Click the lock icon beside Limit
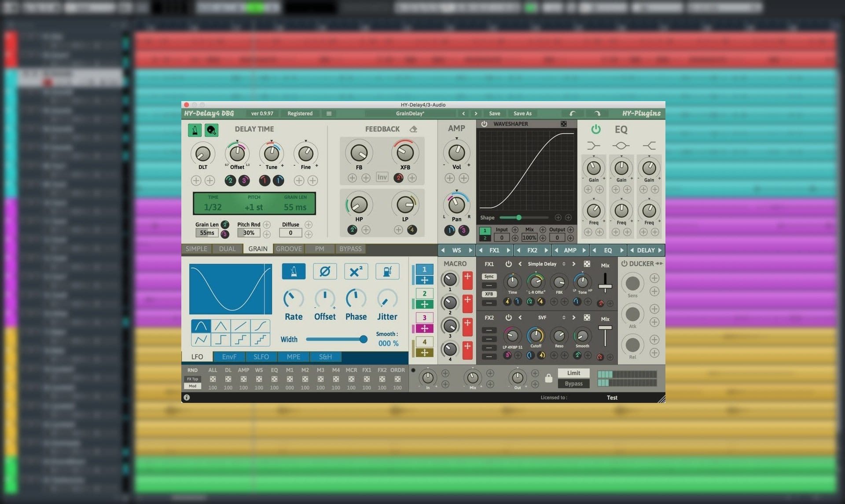The height and width of the screenshot is (504, 845). point(548,378)
